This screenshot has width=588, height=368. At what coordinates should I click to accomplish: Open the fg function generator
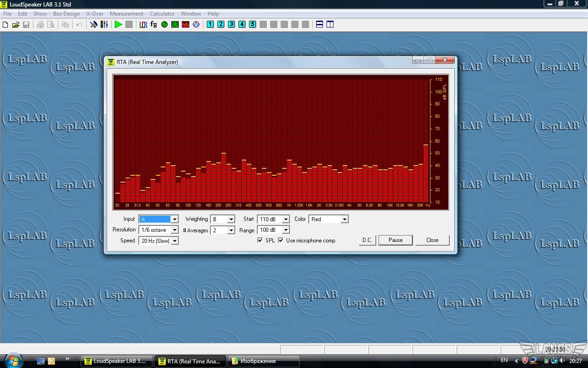(153, 24)
